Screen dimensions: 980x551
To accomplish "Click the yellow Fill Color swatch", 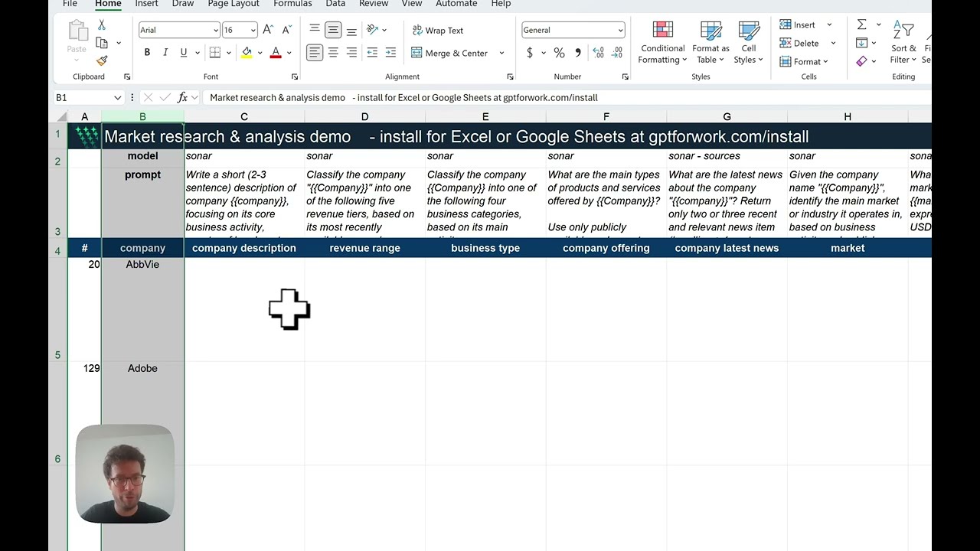I will tap(247, 53).
